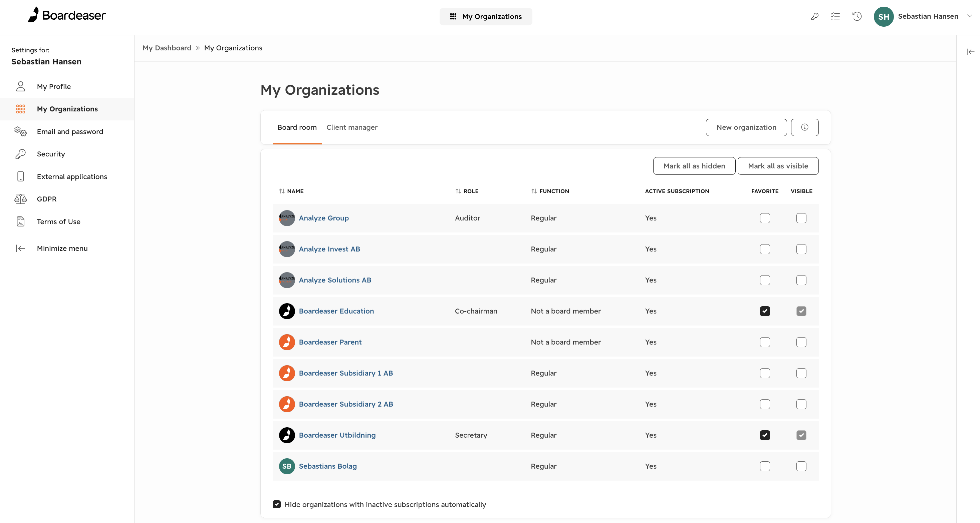980x523 pixels.
Task: Click the information icon button
Action: tap(805, 127)
